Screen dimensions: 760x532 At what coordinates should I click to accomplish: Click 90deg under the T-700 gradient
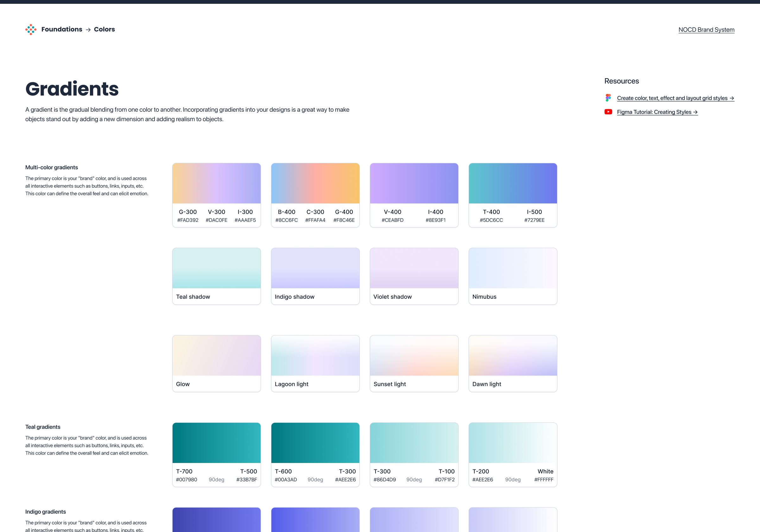(x=217, y=479)
